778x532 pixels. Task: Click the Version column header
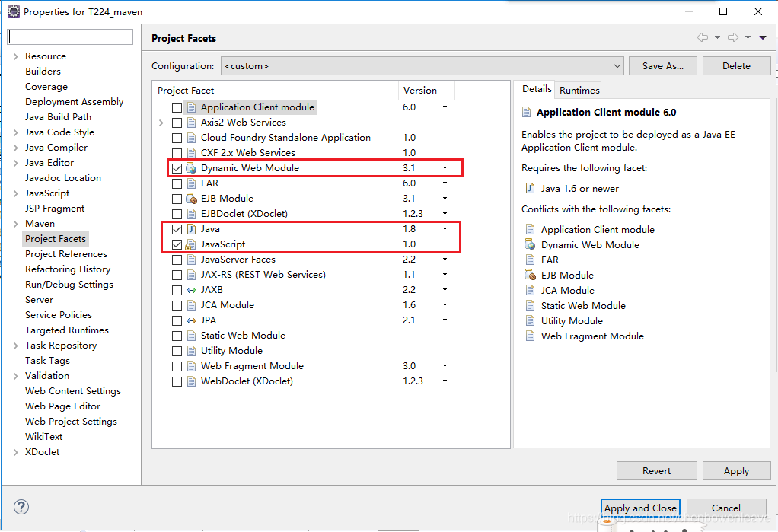point(426,91)
